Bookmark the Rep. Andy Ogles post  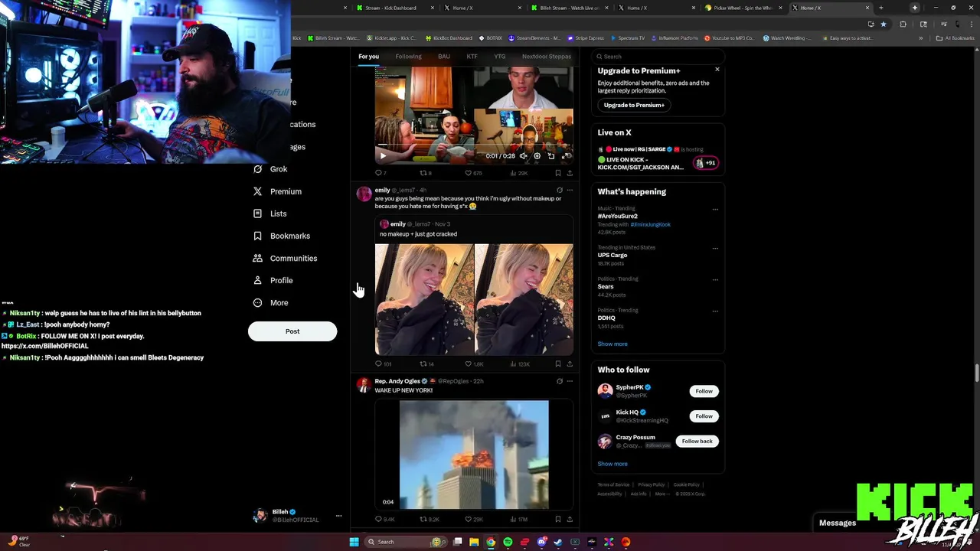[x=557, y=520]
